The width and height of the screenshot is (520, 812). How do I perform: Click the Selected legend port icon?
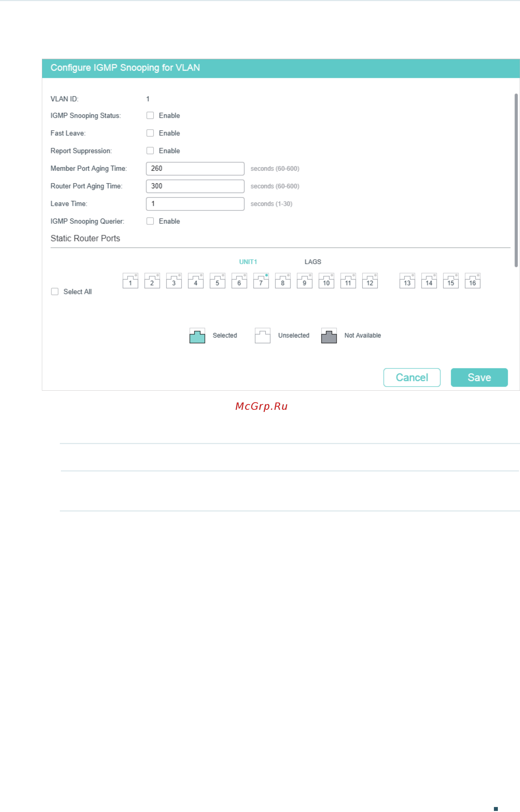[x=197, y=336]
